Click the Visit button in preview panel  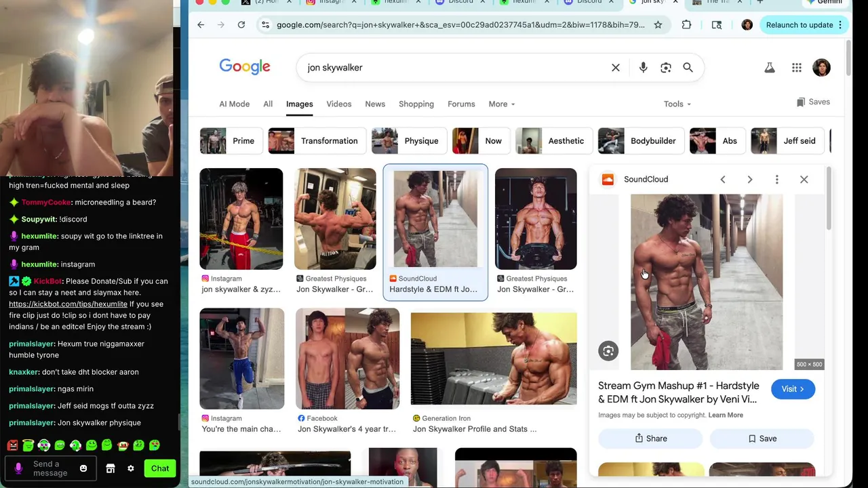[793, 389]
